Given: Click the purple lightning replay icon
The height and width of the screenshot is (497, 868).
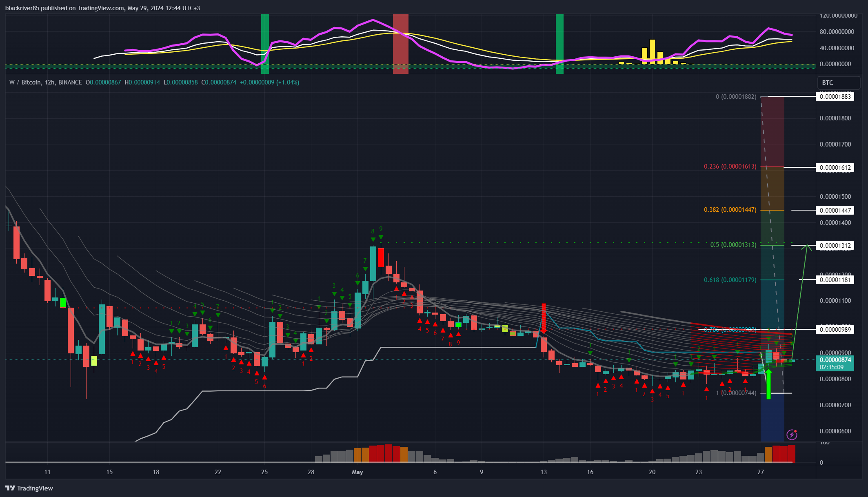Looking at the screenshot, I should (792, 435).
